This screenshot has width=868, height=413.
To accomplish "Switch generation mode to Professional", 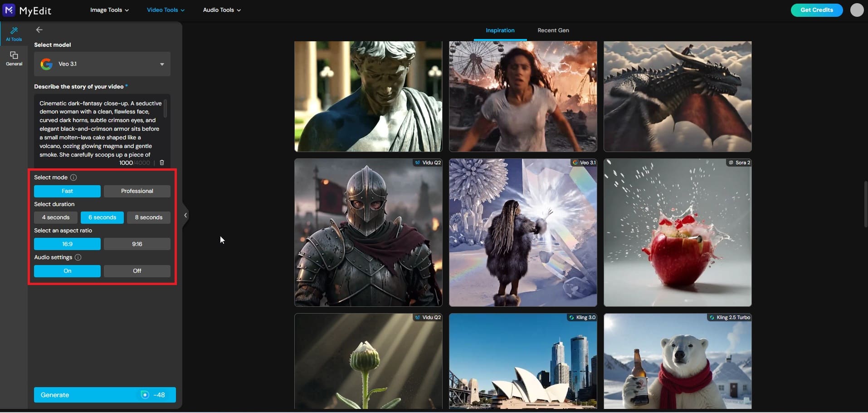I will pos(137,191).
